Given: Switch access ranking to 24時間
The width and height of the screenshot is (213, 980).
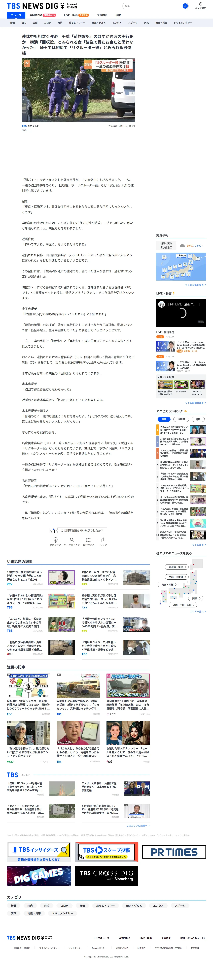Looking at the screenshot, I should tap(181, 419).
